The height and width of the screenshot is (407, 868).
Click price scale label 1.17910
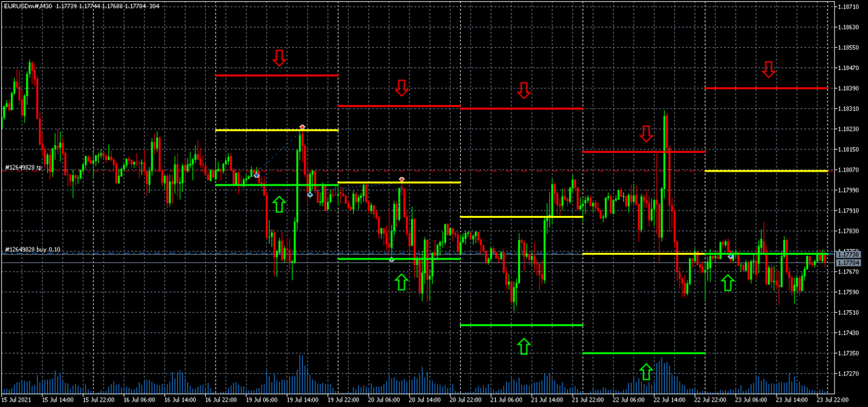click(848, 211)
